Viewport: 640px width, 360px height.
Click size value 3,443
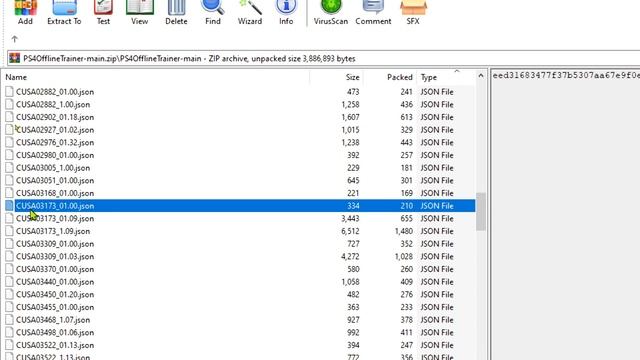(x=350, y=218)
